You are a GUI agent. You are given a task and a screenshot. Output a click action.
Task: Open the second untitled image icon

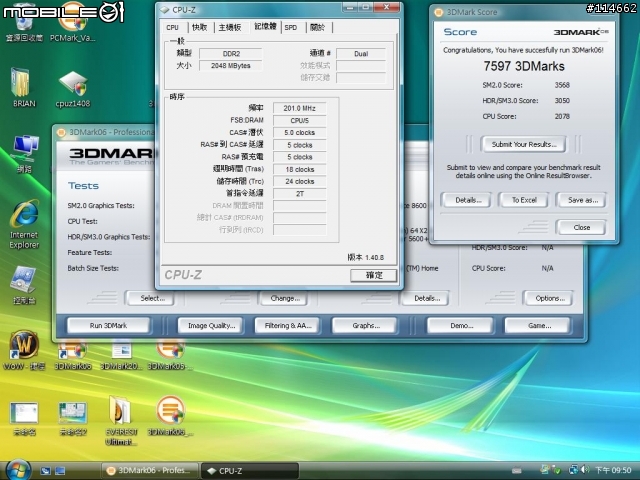(x=73, y=418)
